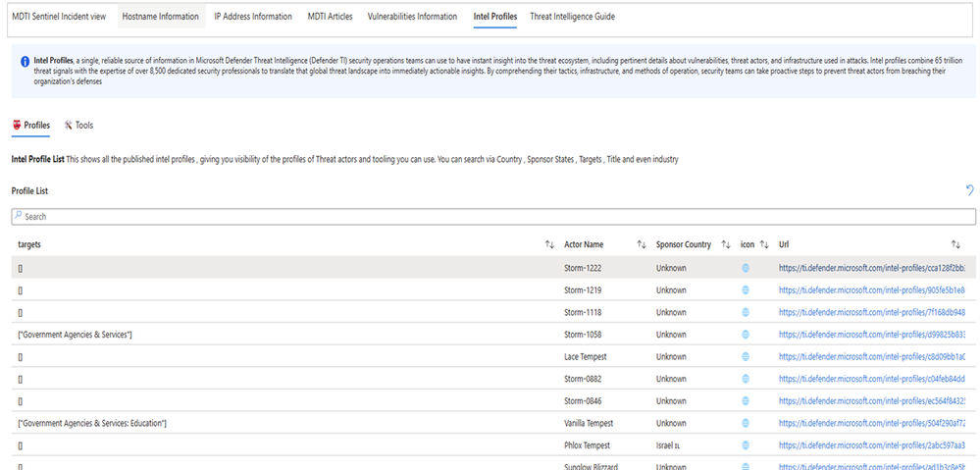Sort by Sponsor Country column arrows
The width and height of the screenshot is (980, 470).
(726, 244)
